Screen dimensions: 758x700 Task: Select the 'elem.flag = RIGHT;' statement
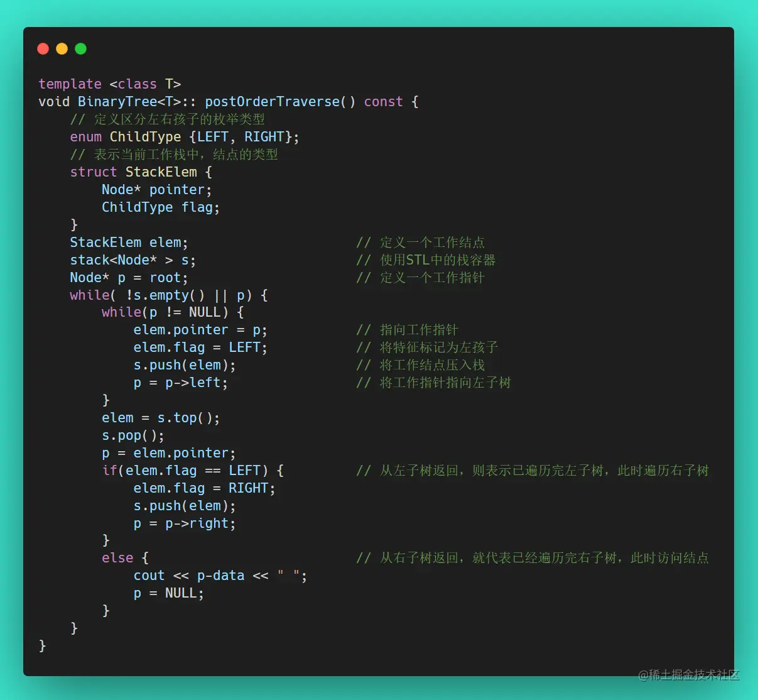click(205, 488)
